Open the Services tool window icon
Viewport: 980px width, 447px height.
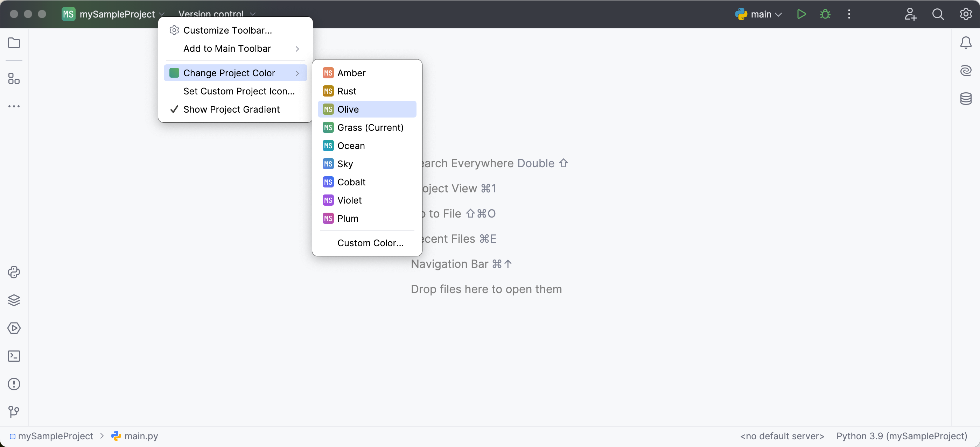click(x=14, y=328)
